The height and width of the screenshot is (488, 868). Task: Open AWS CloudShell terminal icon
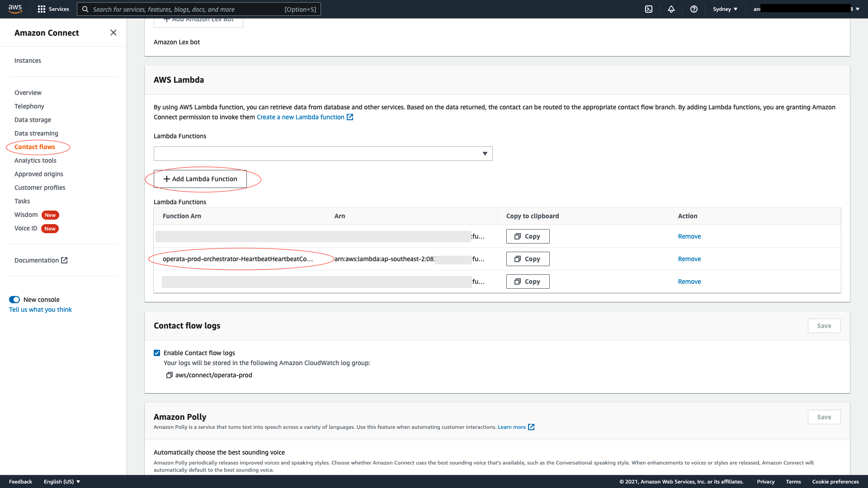point(649,9)
